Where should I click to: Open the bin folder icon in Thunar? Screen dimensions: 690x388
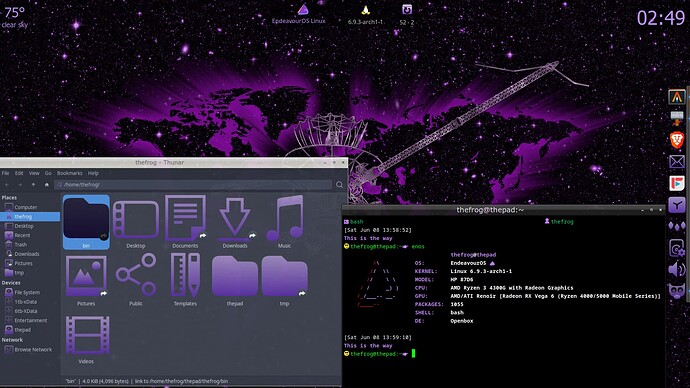86,219
